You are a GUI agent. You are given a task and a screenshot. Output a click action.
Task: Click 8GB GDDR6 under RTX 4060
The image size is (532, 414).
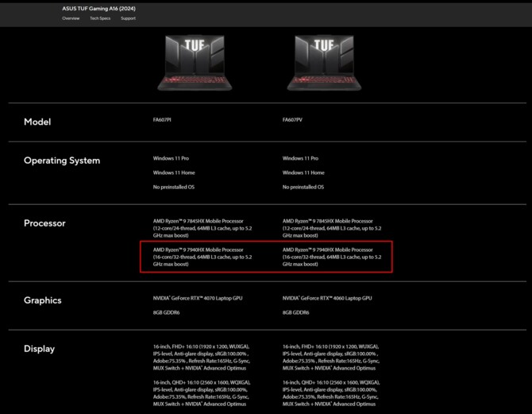tap(295, 312)
